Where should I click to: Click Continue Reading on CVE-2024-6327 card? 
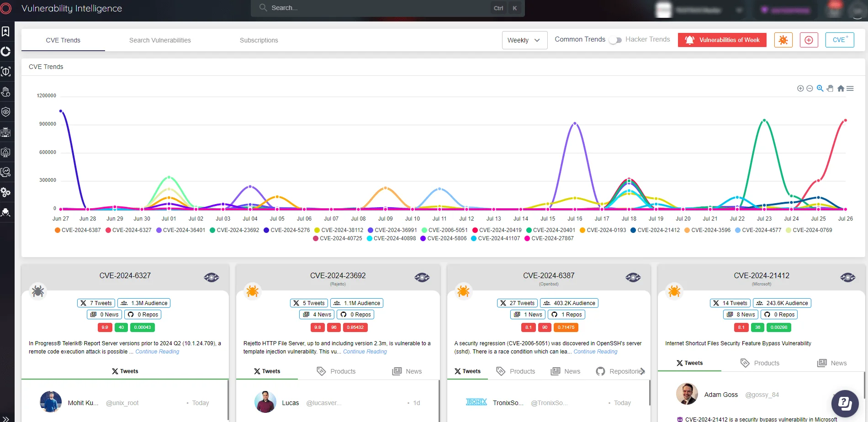157,352
